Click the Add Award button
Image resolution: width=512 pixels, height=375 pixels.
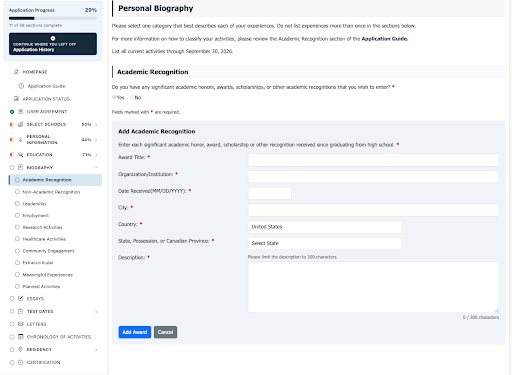coord(135,332)
